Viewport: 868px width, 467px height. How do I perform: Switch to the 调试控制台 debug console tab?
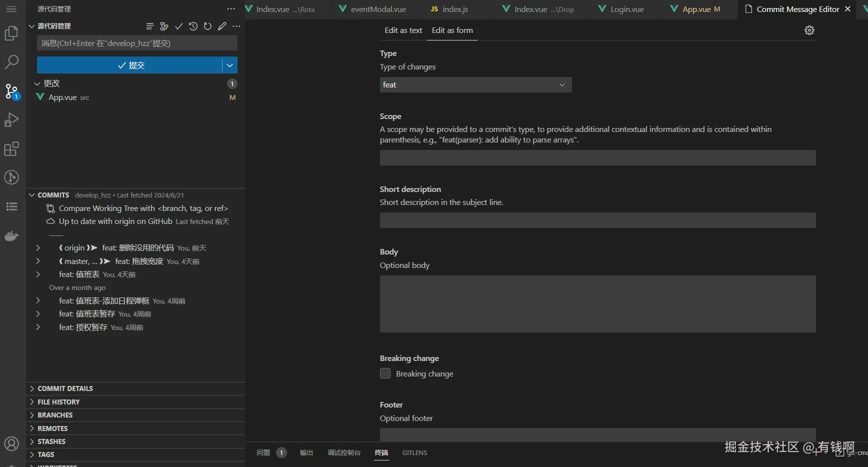pyautogui.click(x=344, y=452)
